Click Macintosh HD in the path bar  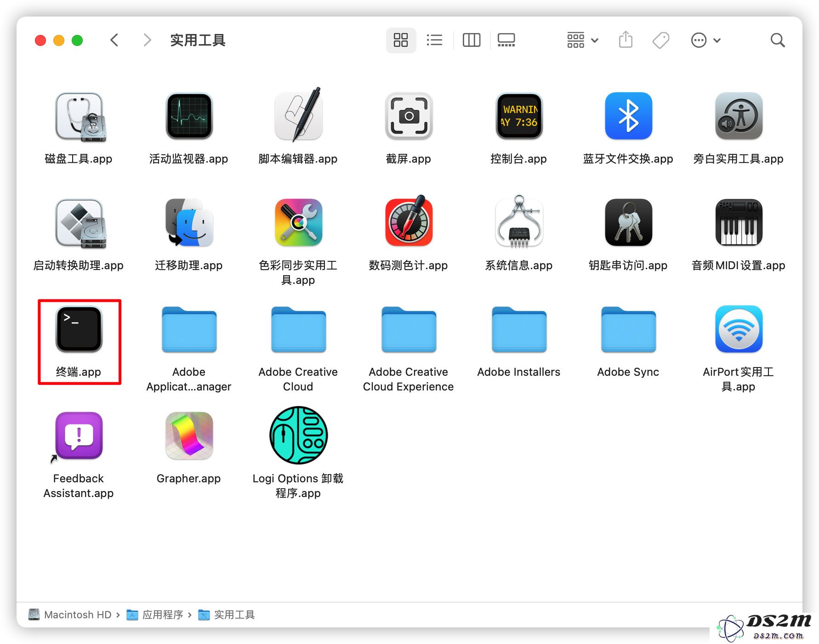click(x=70, y=615)
